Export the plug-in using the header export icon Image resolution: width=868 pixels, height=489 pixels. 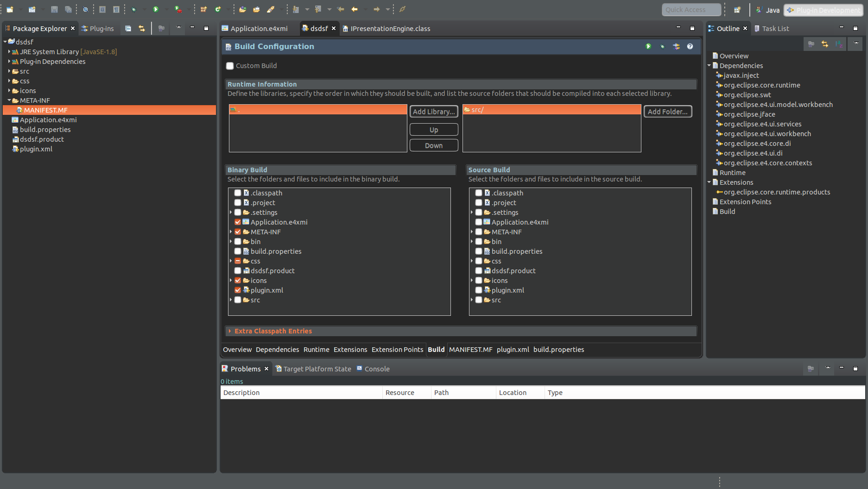[676, 46]
